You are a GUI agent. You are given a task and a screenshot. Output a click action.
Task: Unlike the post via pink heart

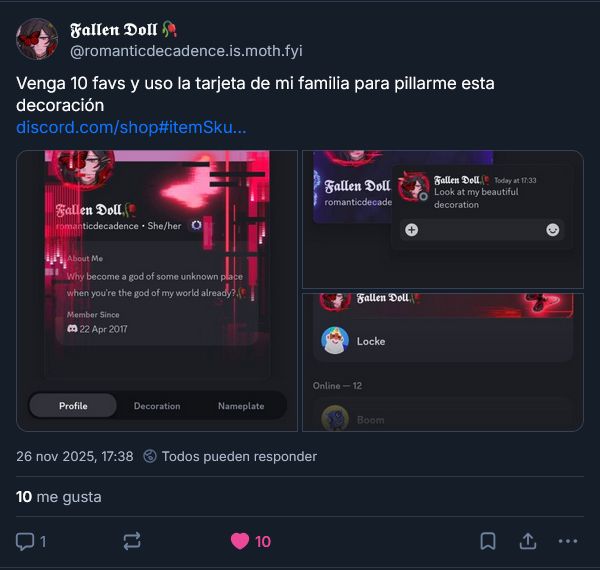(240, 541)
